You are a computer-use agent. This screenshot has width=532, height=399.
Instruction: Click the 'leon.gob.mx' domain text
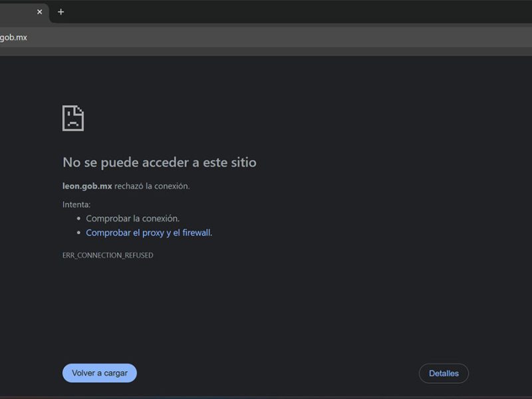coord(87,186)
